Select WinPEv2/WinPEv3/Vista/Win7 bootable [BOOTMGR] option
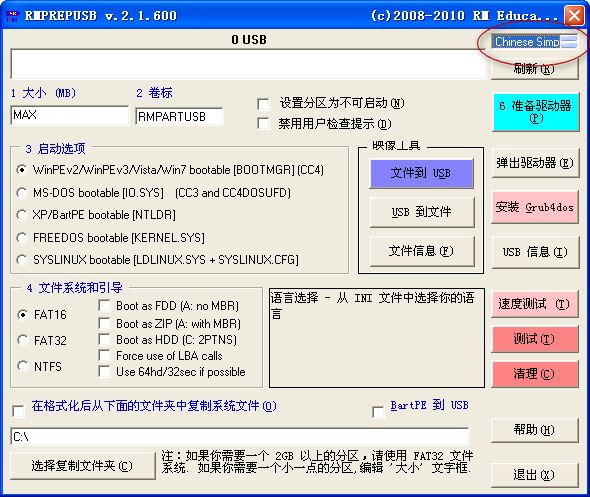 [22, 170]
